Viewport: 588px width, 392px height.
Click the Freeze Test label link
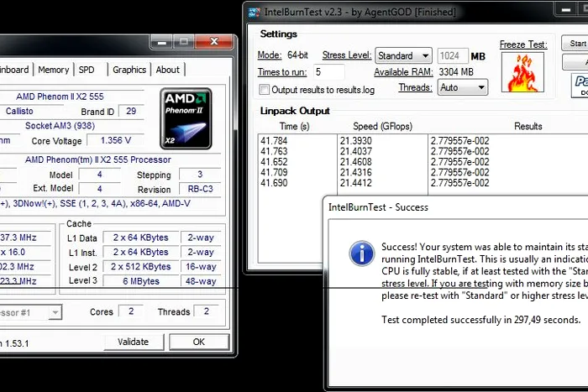point(522,44)
